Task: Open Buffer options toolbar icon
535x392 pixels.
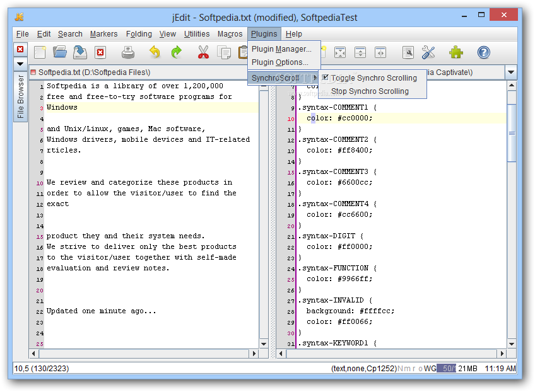Action: coord(408,52)
